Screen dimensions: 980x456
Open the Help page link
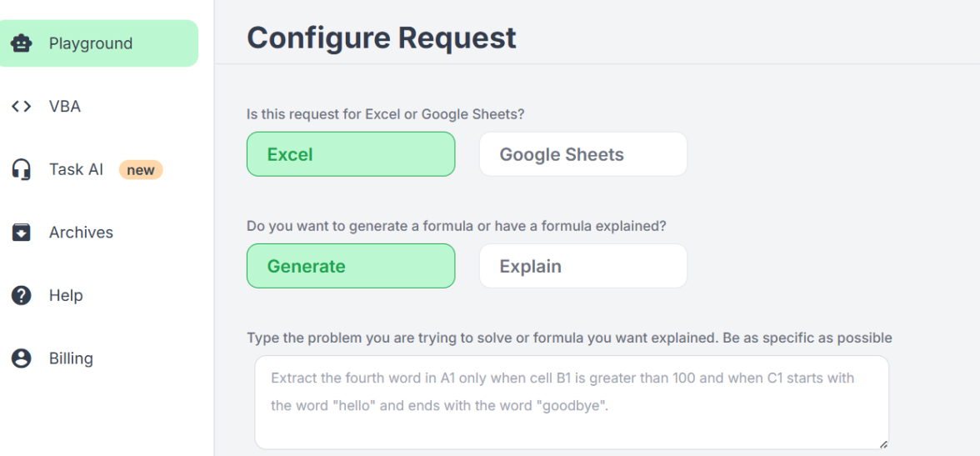(66, 296)
